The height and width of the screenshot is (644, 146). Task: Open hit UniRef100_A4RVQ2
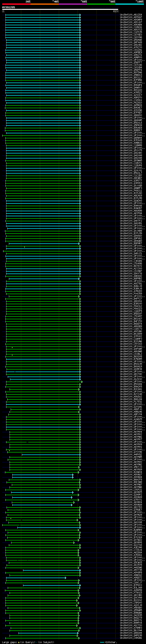tap(131, 454)
